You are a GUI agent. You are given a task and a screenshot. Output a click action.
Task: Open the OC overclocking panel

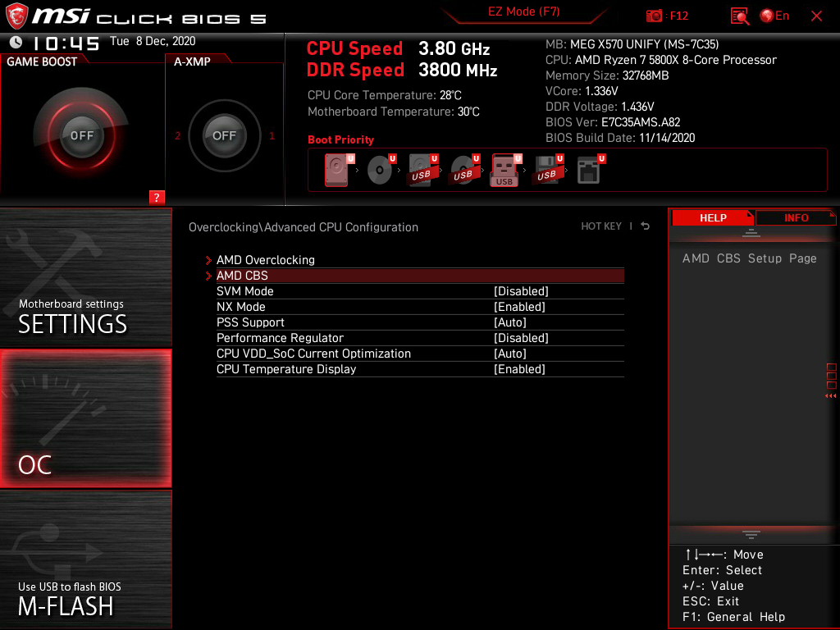(85, 419)
